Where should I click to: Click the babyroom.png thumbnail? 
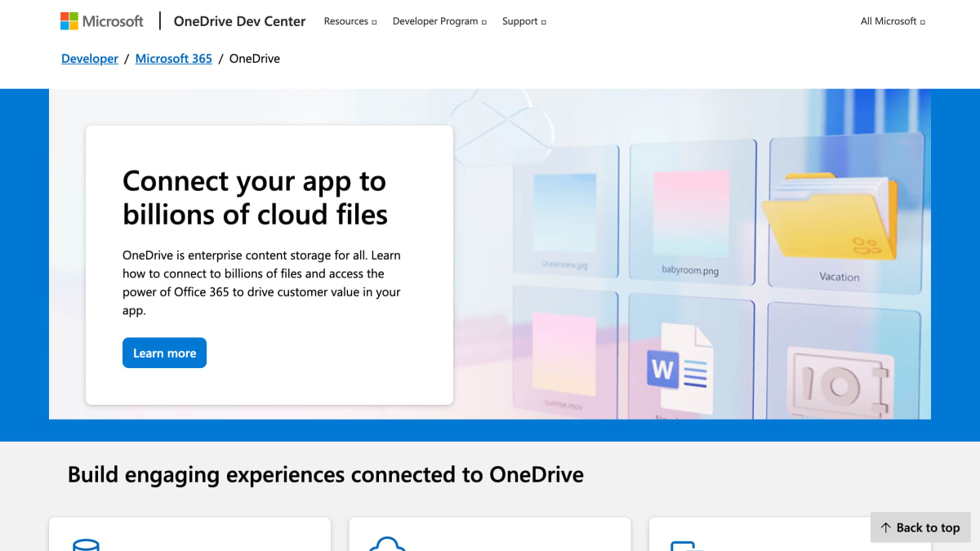(690, 215)
